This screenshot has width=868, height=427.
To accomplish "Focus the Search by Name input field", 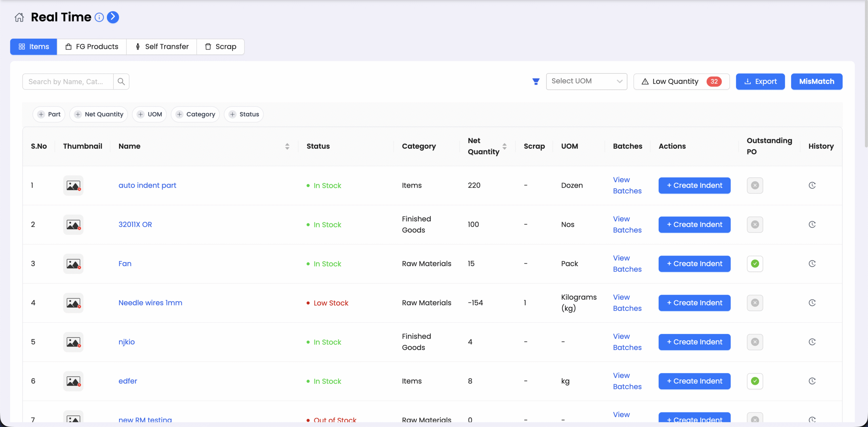I will pos(68,81).
